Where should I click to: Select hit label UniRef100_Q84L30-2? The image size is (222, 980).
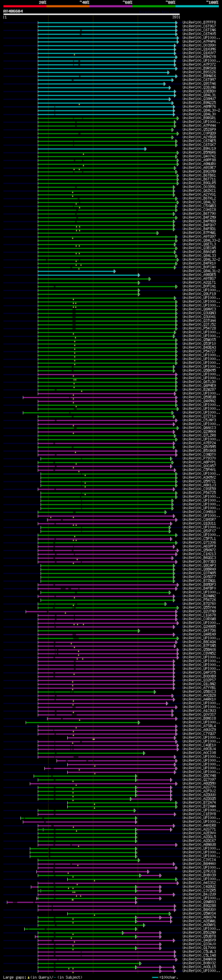point(201,110)
